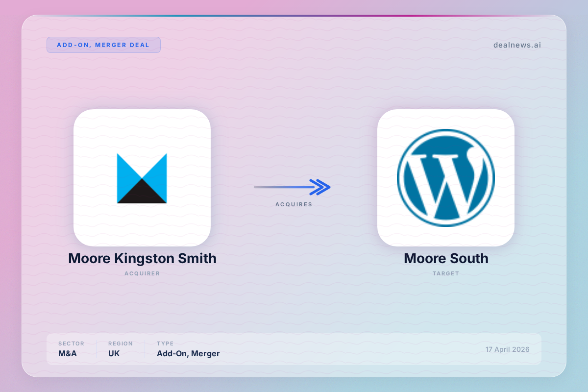Select the ADD-ON, MERGER DEAL badge
588x392 pixels.
click(103, 45)
